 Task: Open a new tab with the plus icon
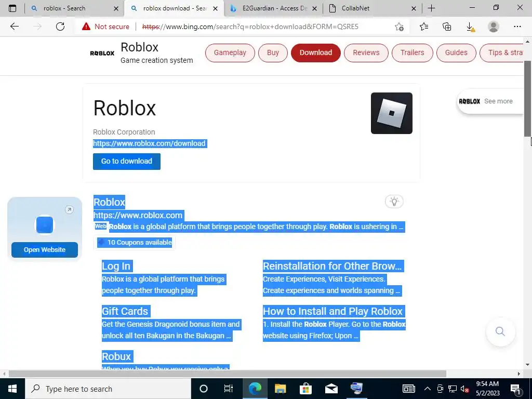pyautogui.click(x=431, y=8)
